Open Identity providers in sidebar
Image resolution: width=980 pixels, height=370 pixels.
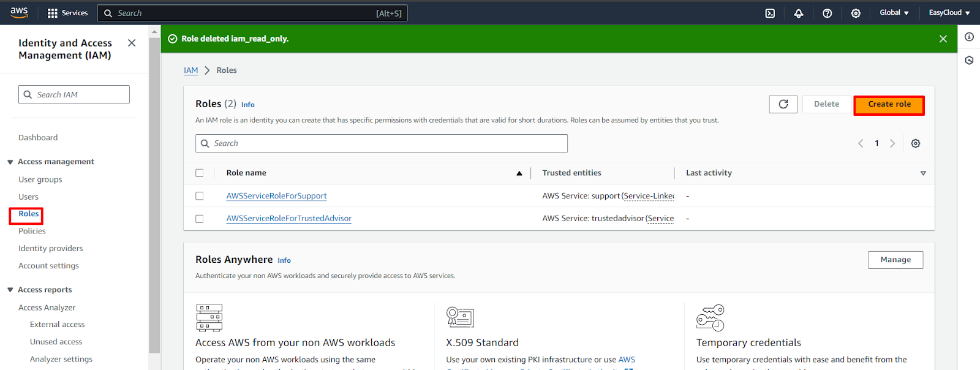click(50, 248)
